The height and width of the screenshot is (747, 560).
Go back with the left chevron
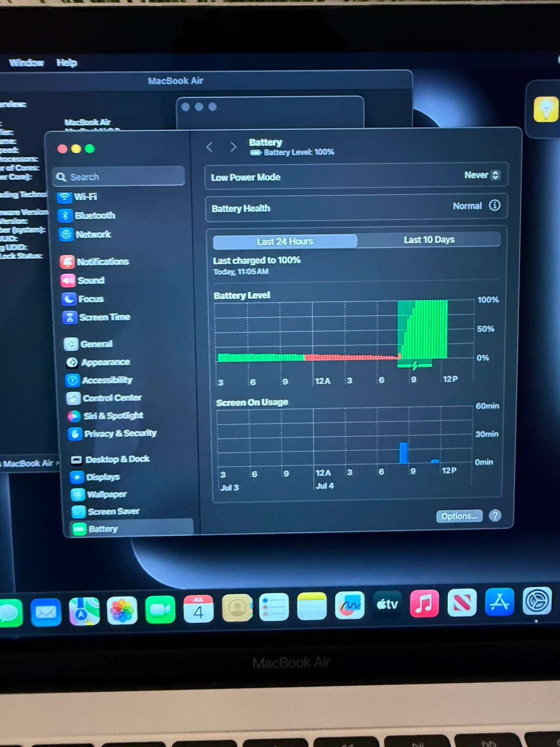(x=209, y=147)
